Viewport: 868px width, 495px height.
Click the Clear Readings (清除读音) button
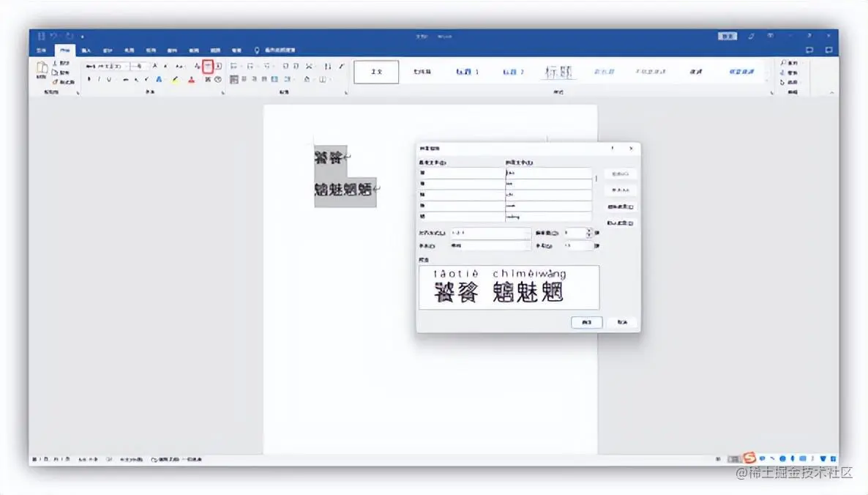pos(620,206)
